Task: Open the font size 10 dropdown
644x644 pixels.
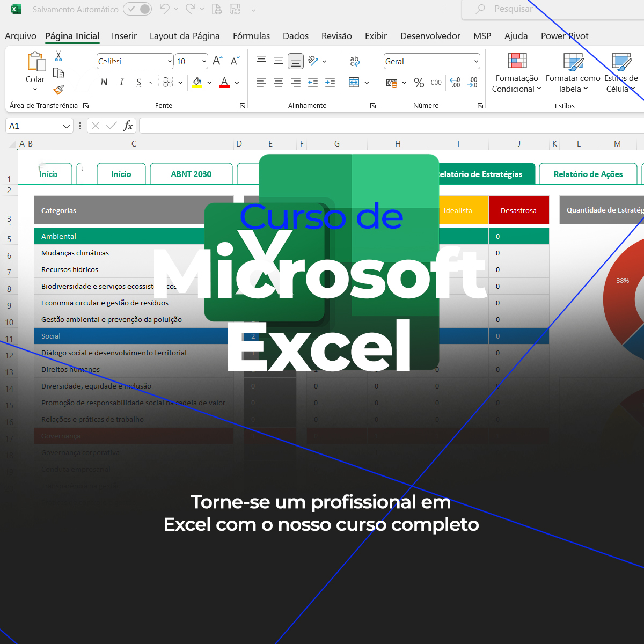Action: [204, 62]
